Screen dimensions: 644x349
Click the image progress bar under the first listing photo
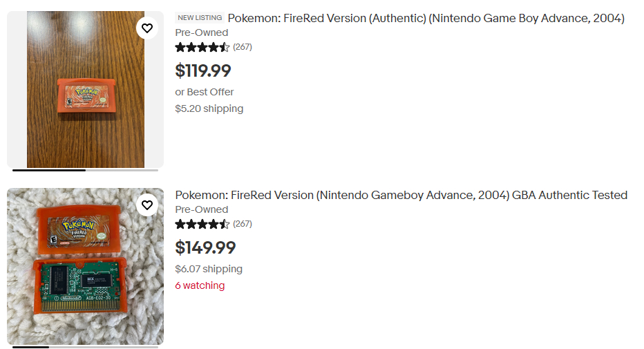pyautogui.click(x=85, y=170)
